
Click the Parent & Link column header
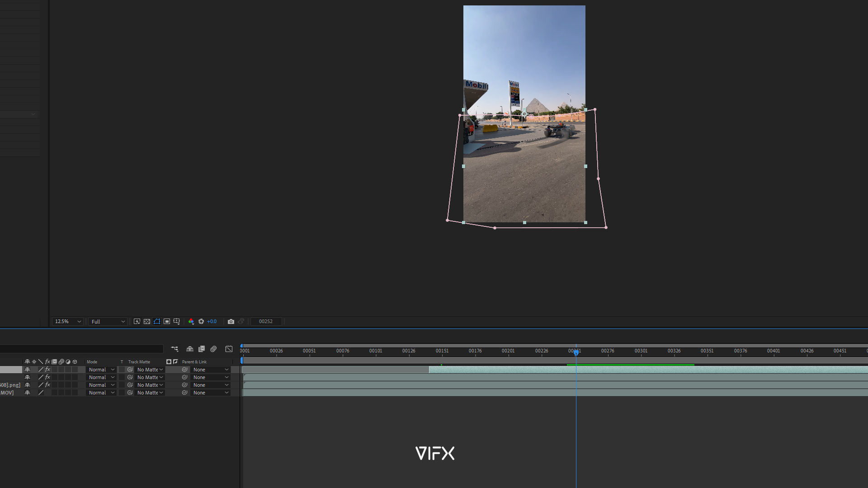(194, 362)
